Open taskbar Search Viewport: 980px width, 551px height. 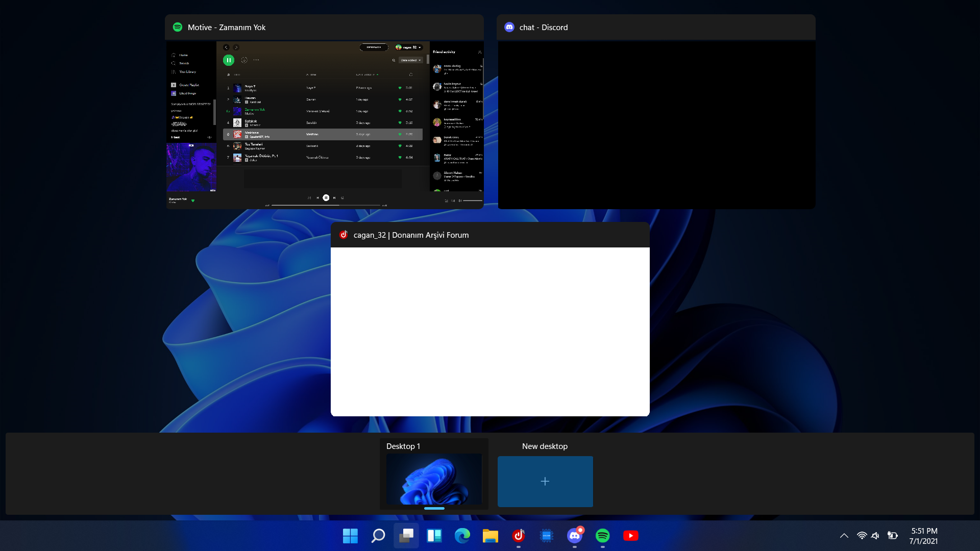[x=378, y=536]
